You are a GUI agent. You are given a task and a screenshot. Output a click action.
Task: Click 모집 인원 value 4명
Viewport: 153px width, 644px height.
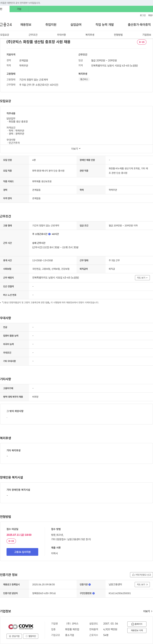pyautogui.click(x=34, y=160)
